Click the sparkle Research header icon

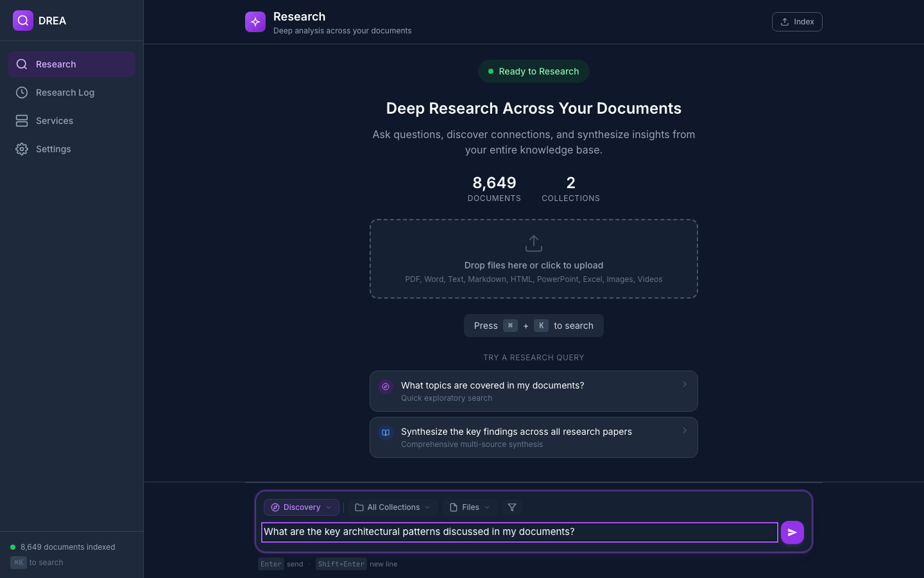click(x=255, y=21)
